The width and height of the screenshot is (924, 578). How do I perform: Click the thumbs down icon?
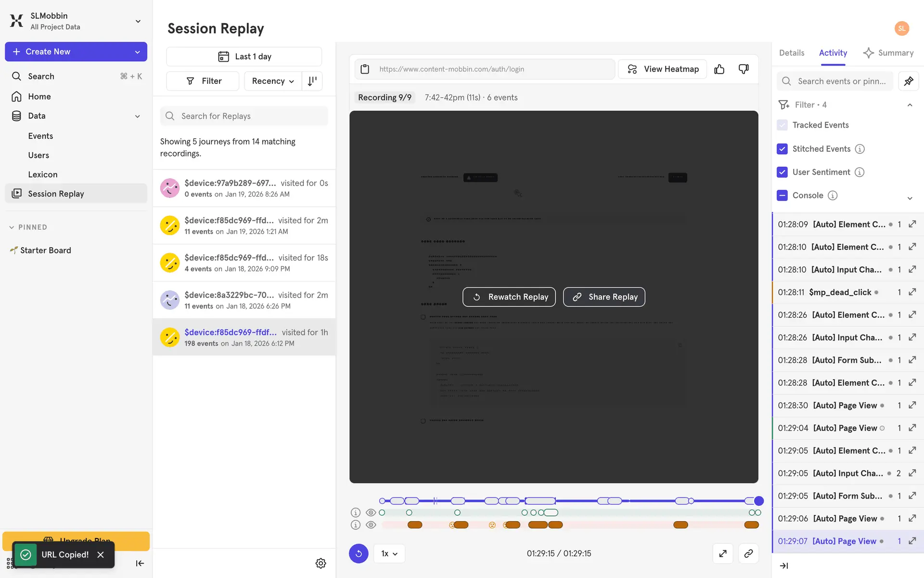(x=744, y=69)
